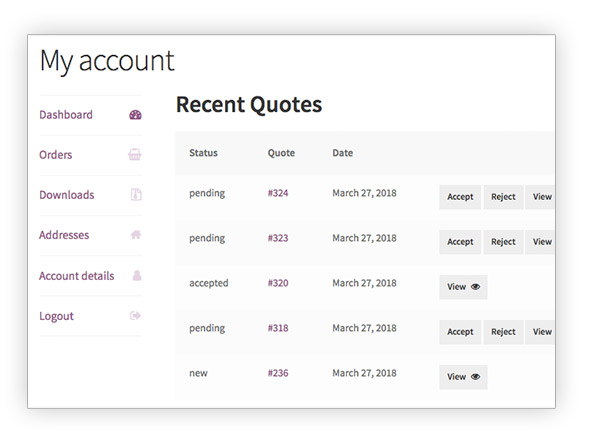Open Account details page
The height and width of the screenshot is (447, 600).
77,276
